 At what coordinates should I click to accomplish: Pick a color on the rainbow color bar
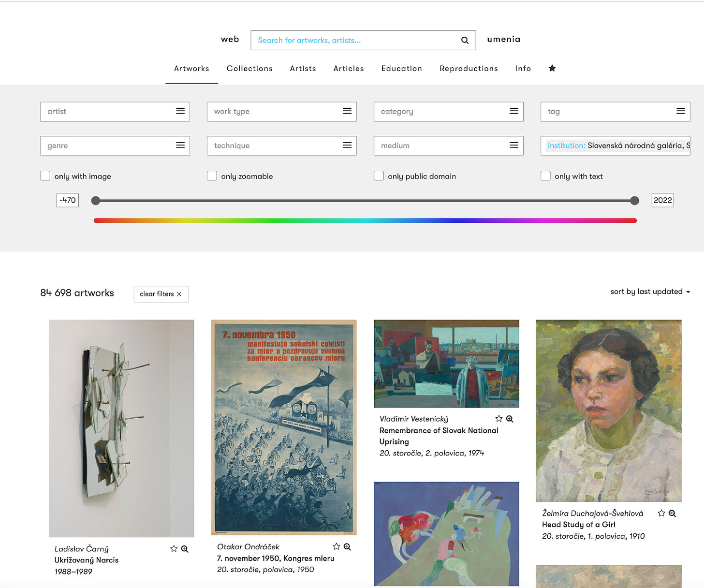365,220
